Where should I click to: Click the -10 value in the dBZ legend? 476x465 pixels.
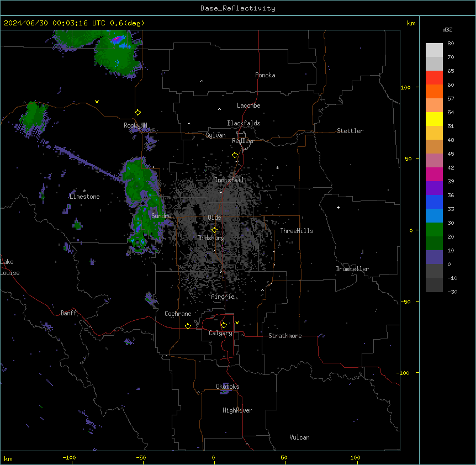(x=452, y=278)
